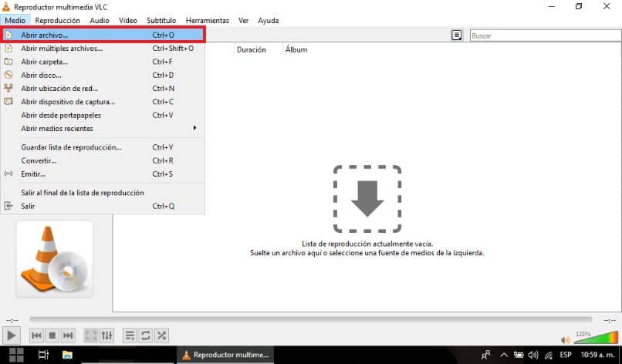The width and height of the screenshot is (622, 364).
Task: Toggle the playlist view button
Action: [x=130, y=335]
